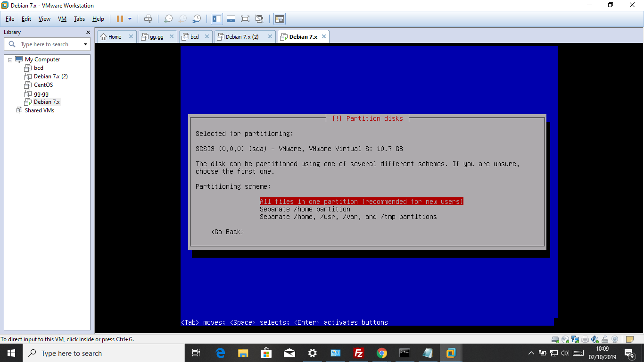Select All files in one partition option

[362, 202]
